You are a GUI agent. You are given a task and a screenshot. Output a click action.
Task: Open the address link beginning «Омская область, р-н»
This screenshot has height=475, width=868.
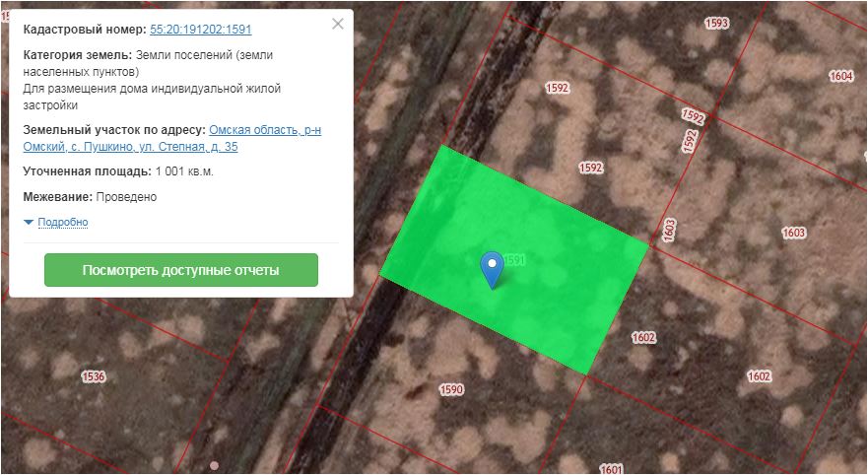coord(172,138)
